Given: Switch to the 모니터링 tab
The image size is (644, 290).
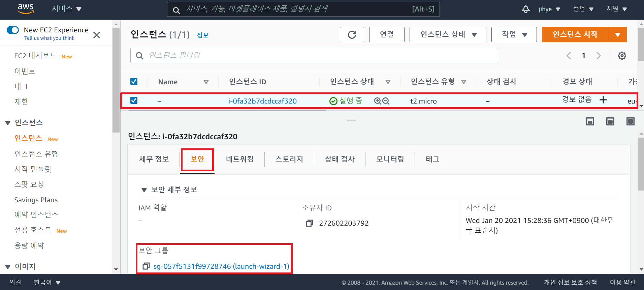Looking at the screenshot, I should (390, 159).
